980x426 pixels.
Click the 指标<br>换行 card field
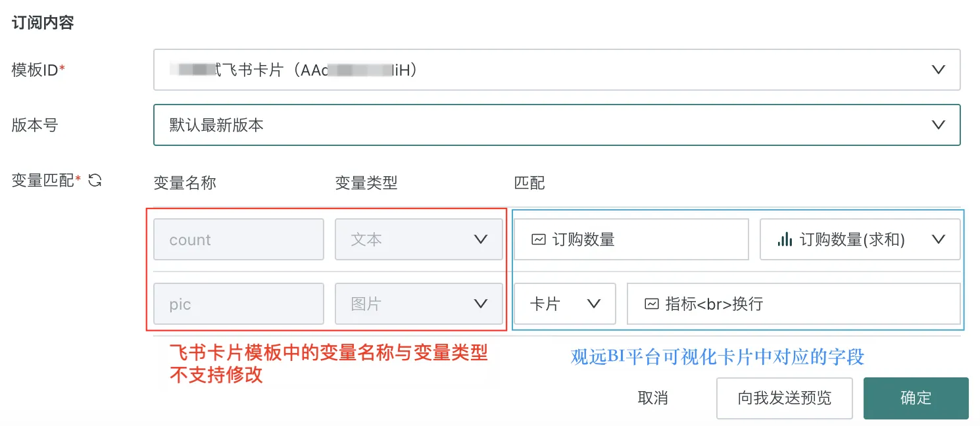coord(793,304)
